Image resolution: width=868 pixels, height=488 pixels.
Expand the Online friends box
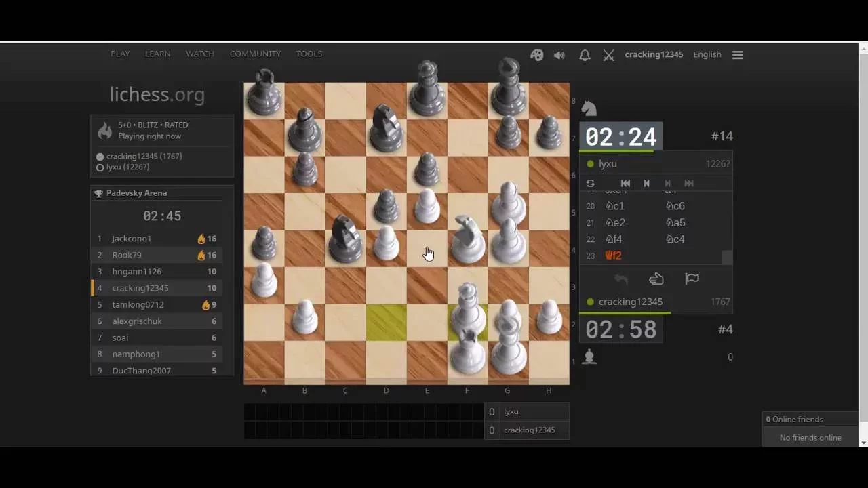[811, 419]
